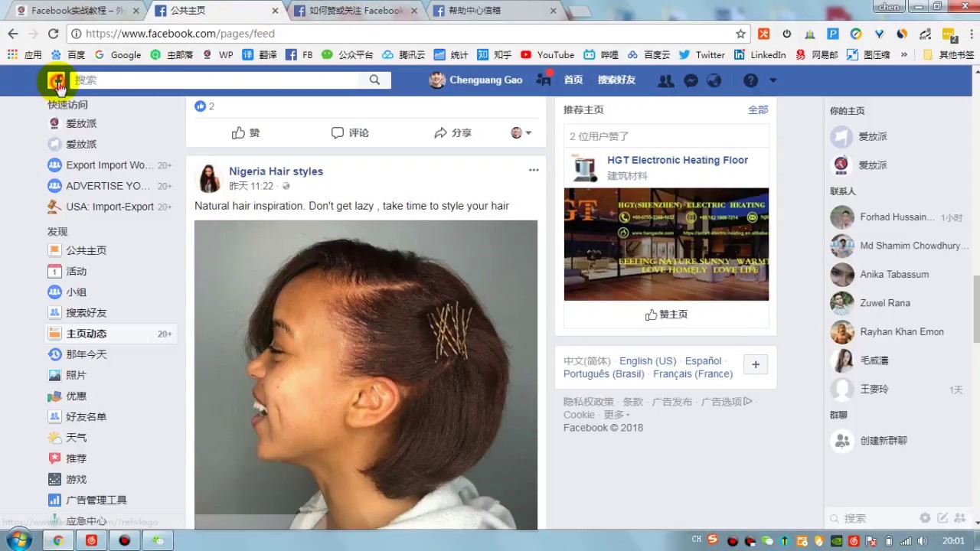The height and width of the screenshot is (551, 980).
Task: Click the Comment action on the post
Action: [x=350, y=132]
